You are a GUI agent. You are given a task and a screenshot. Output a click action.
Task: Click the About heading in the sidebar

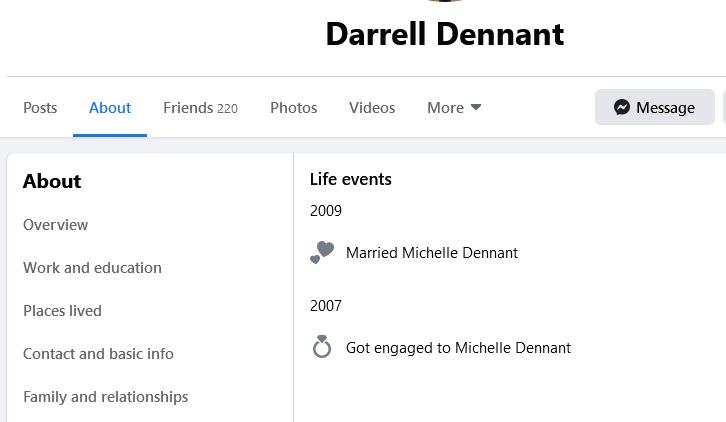(x=52, y=181)
